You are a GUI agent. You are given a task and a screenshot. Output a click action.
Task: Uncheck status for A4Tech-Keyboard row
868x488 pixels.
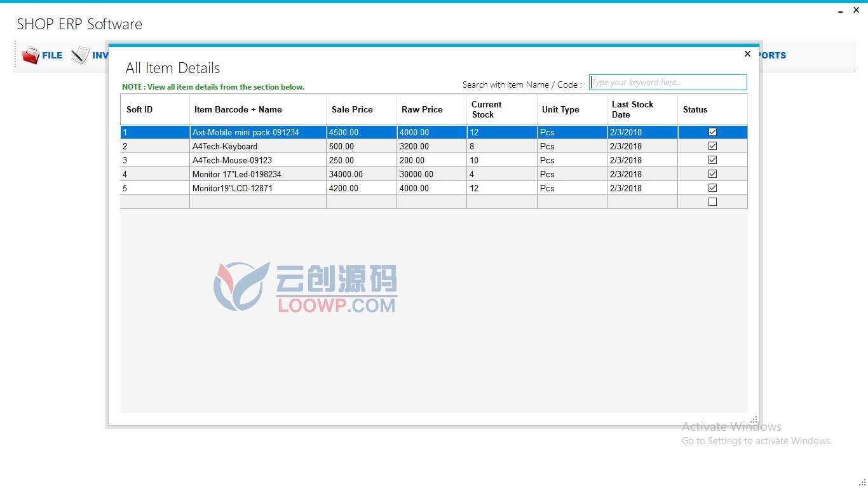[712, 146]
